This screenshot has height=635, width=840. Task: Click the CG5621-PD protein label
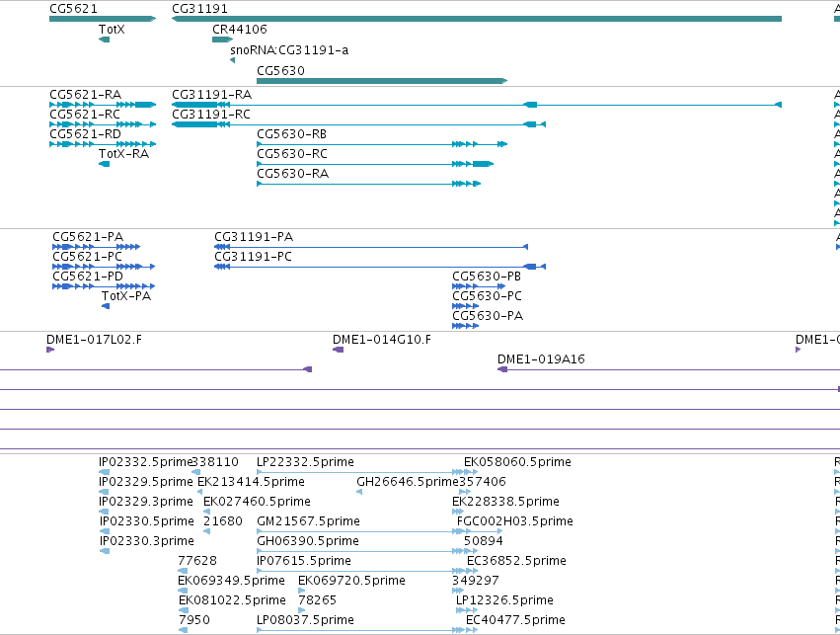coord(88,277)
